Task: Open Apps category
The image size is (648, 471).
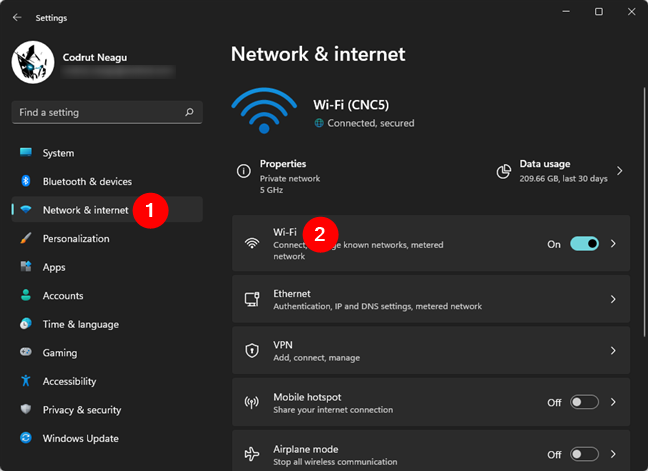Action: pos(107,267)
